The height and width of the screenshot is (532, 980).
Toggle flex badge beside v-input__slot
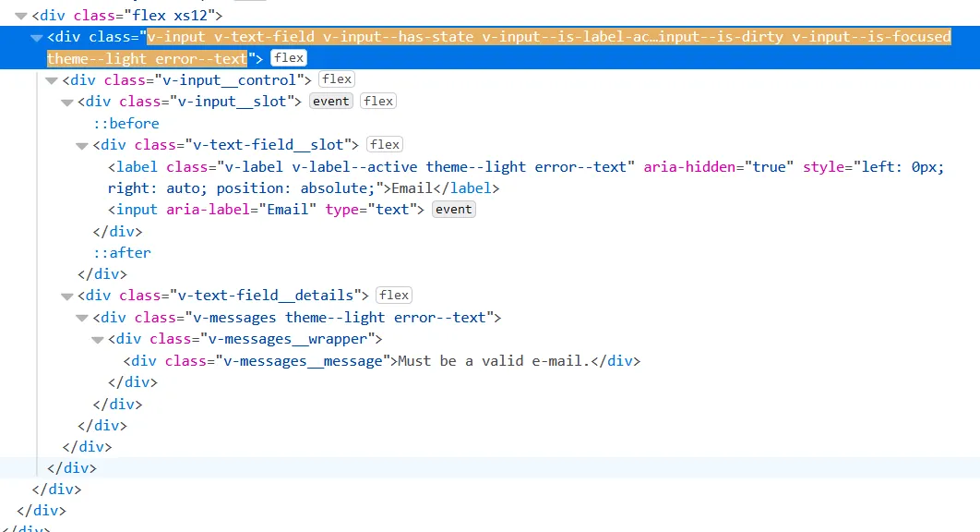(x=378, y=101)
